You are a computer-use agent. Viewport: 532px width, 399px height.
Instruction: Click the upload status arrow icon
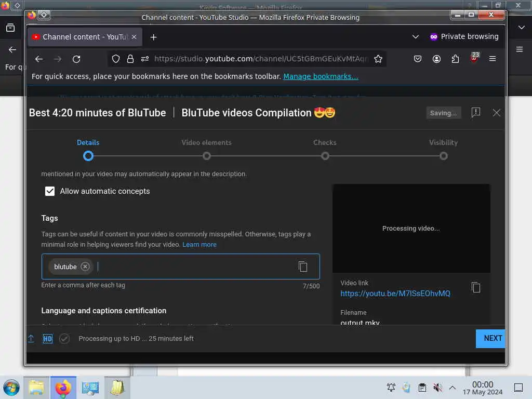point(31,338)
